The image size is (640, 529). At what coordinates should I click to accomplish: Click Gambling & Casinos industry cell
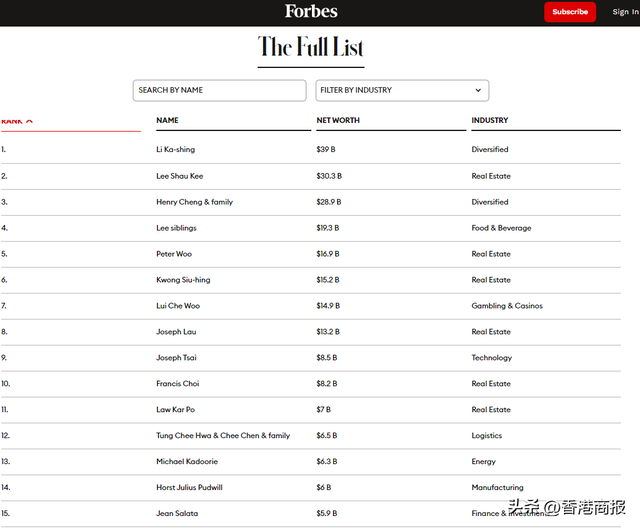[507, 306]
